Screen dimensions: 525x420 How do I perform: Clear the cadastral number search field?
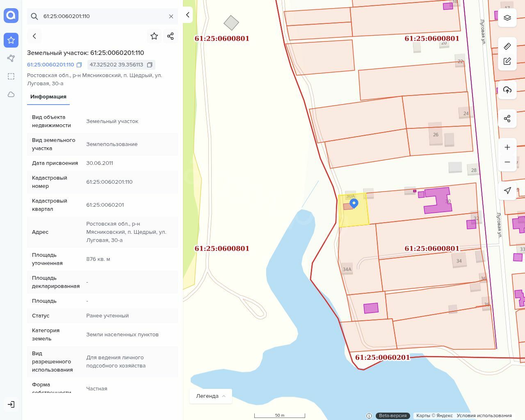(171, 16)
